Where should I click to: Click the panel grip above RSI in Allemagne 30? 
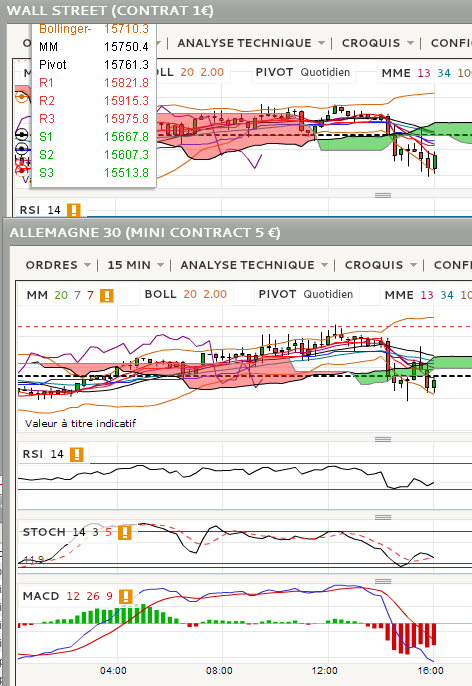coord(383,439)
